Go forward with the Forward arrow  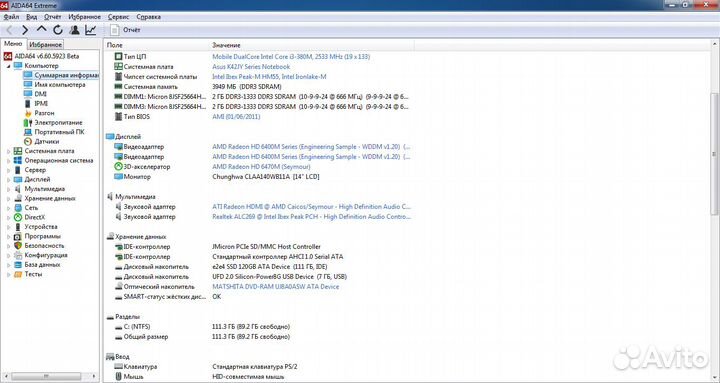tap(25, 30)
